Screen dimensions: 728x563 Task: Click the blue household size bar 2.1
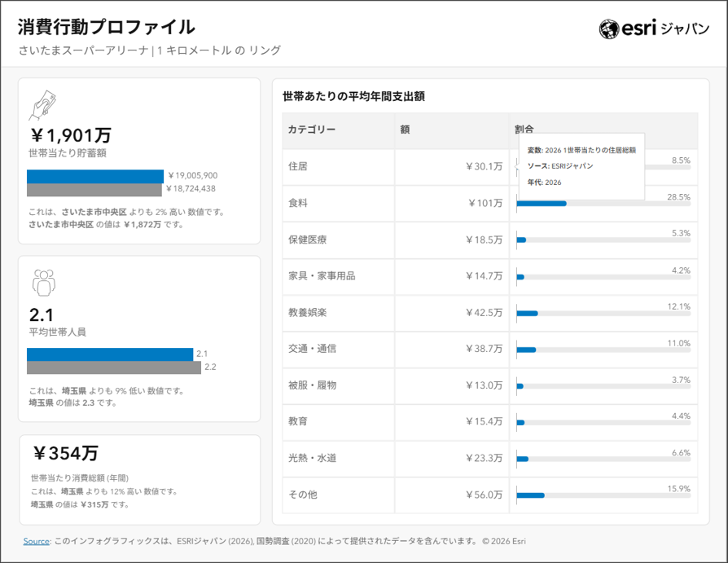pos(110,354)
